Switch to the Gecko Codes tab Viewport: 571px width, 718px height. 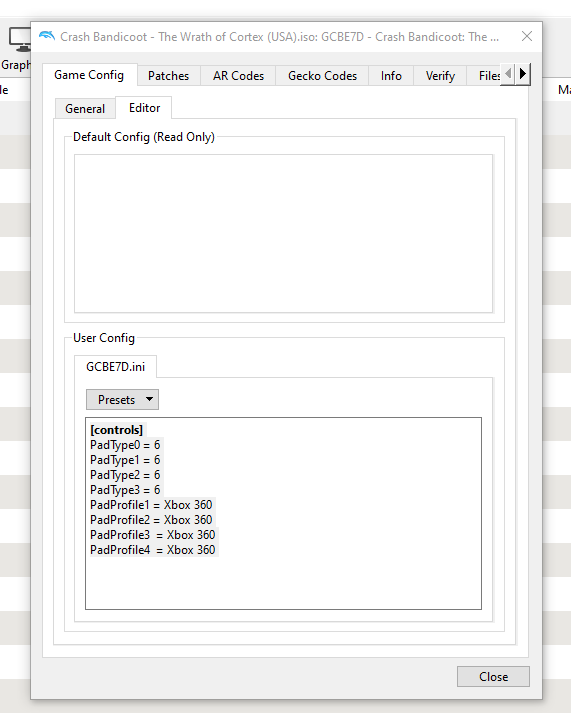(322, 76)
